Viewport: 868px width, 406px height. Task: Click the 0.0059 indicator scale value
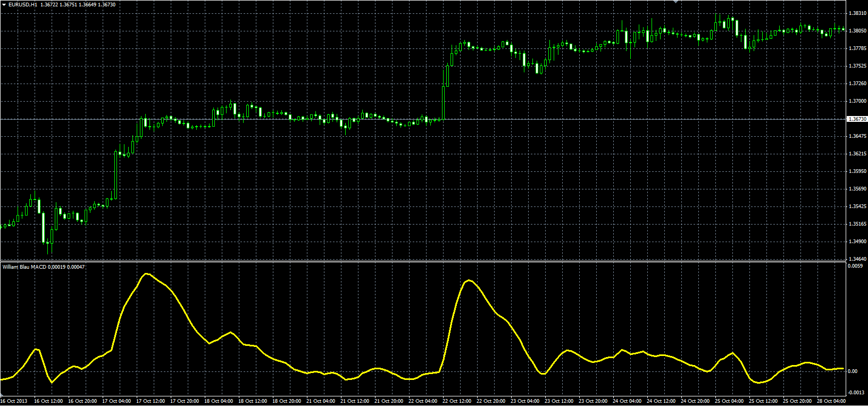856,266
